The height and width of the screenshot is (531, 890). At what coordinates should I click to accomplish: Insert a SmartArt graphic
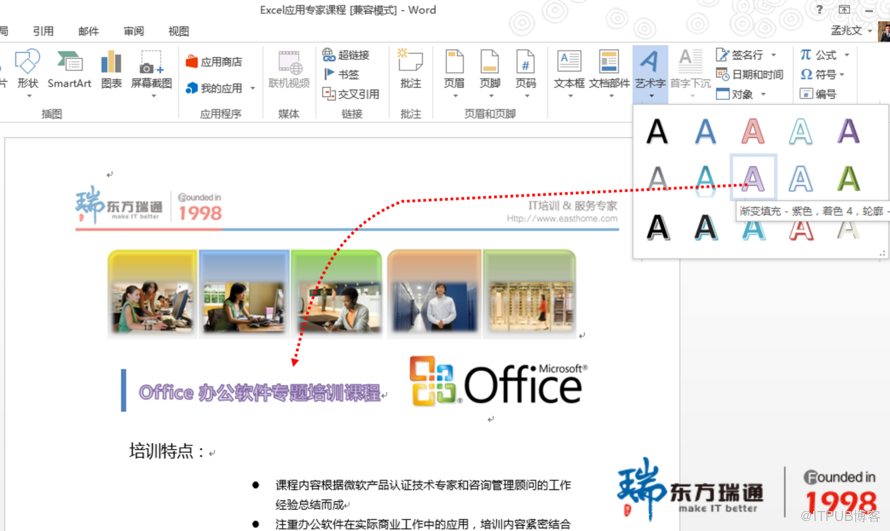(69, 71)
